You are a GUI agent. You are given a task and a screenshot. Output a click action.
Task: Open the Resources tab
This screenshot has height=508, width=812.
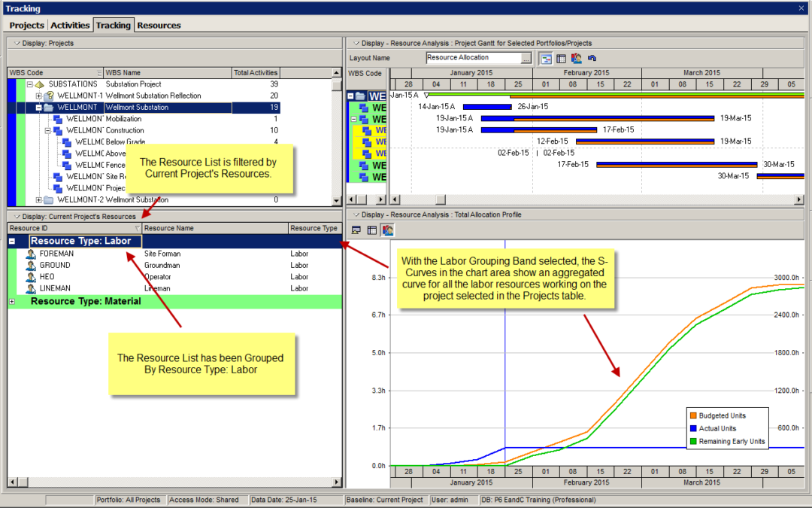click(x=159, y=25)
